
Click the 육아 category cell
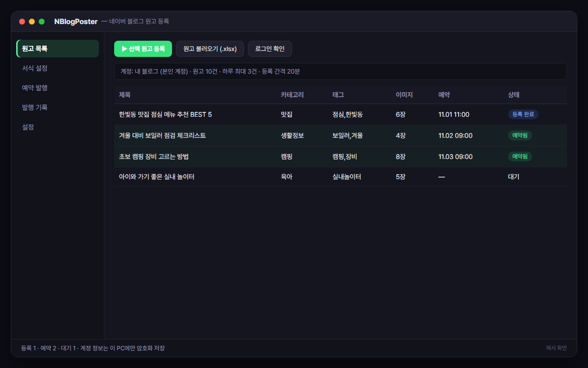[x=287, y=177]
